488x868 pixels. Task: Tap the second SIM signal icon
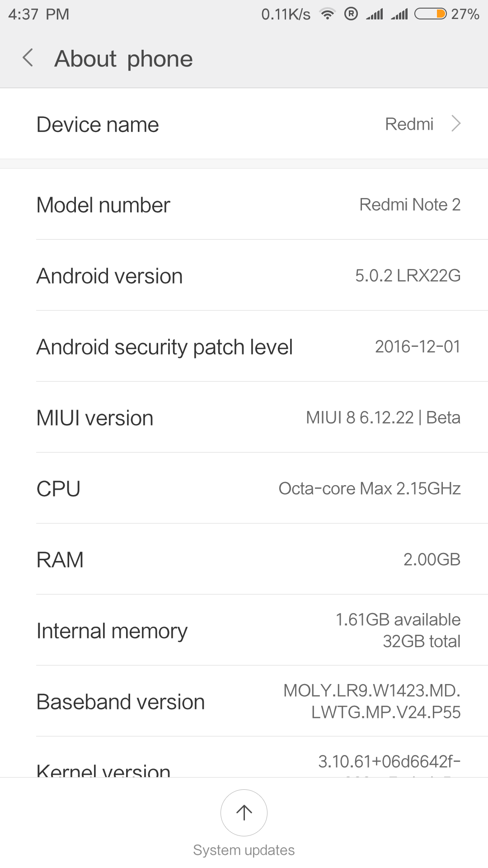pyautogui.click(x=399, y=14)
